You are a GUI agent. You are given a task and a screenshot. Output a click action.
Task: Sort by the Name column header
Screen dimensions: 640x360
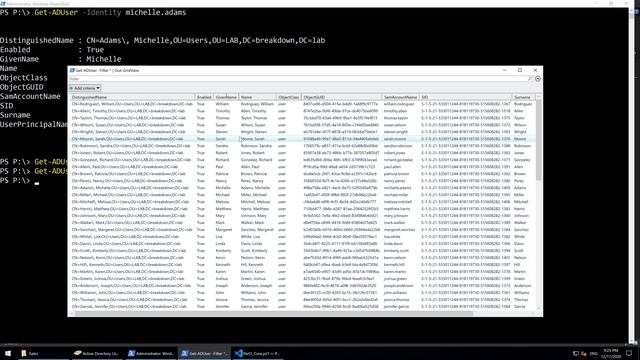tap(258, 97)
